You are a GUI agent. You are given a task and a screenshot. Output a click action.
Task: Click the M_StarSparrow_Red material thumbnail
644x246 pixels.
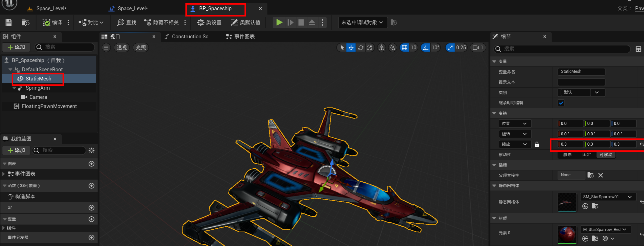(567, 234)
